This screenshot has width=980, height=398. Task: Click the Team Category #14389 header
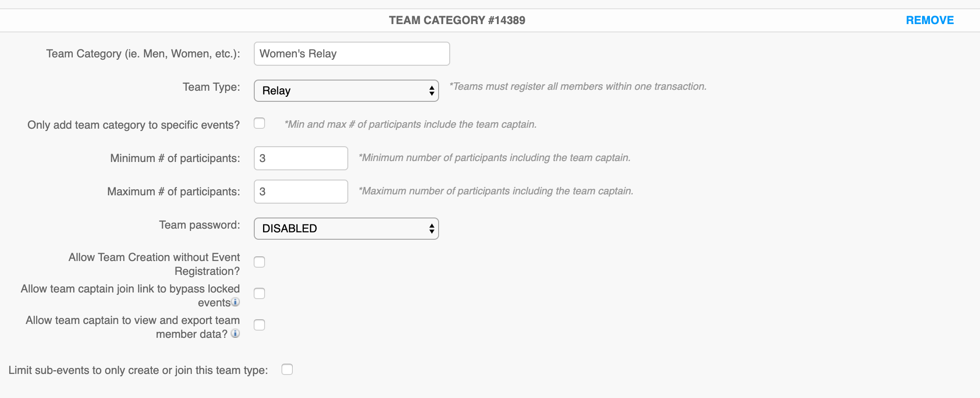point(457,20)
